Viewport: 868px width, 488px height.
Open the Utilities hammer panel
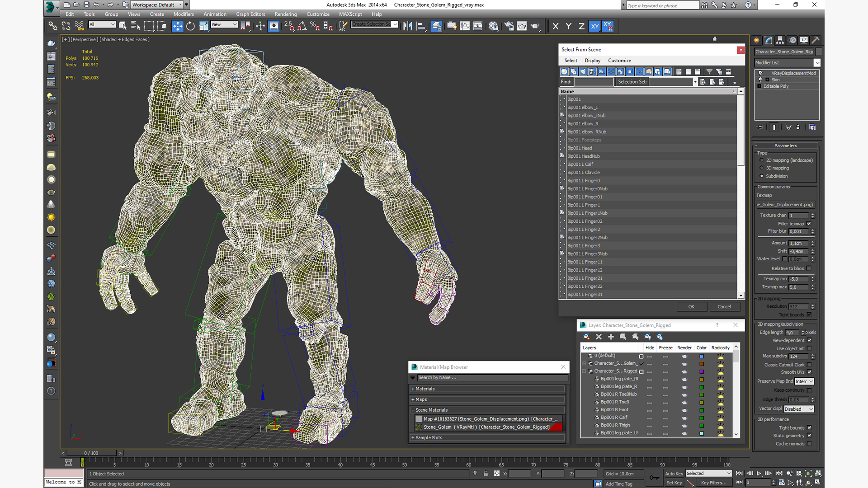pos(816,40)
